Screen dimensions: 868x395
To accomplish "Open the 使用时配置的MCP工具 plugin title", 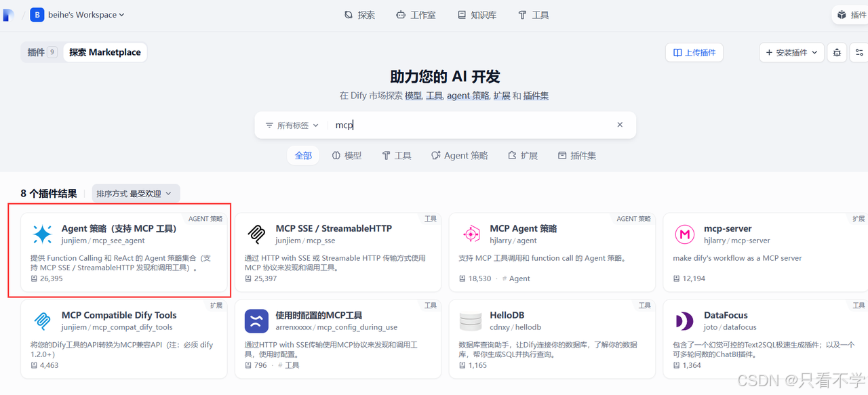I will click(319, 315).
